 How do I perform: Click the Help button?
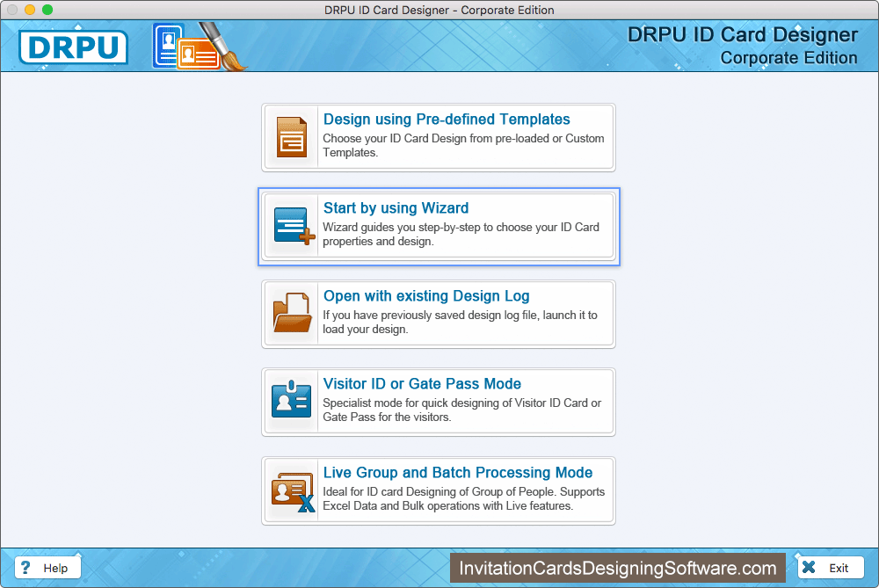[x=47, y=568]
